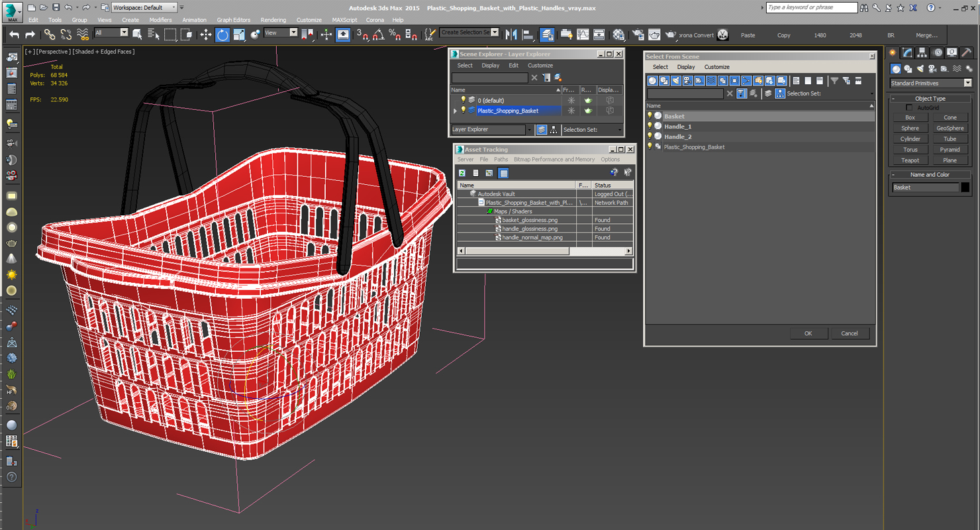Open Bitmap Performance and Memory menu

point(554,159)
